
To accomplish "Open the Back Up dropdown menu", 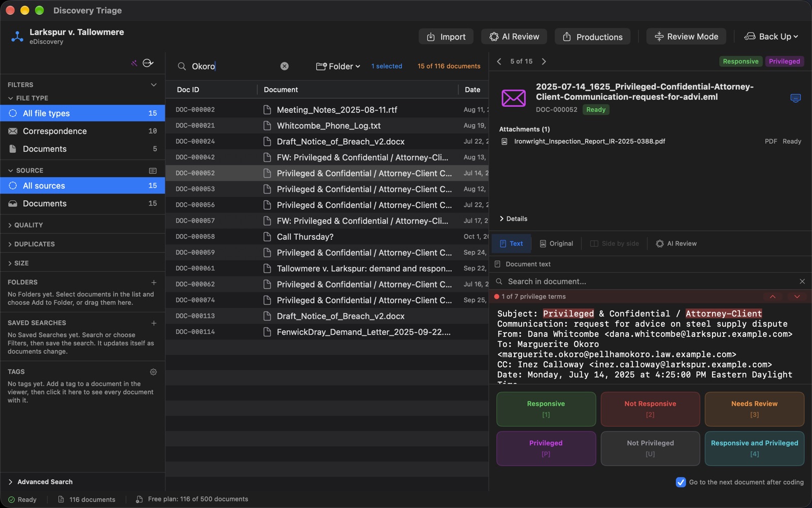I will tap(771, 37).
